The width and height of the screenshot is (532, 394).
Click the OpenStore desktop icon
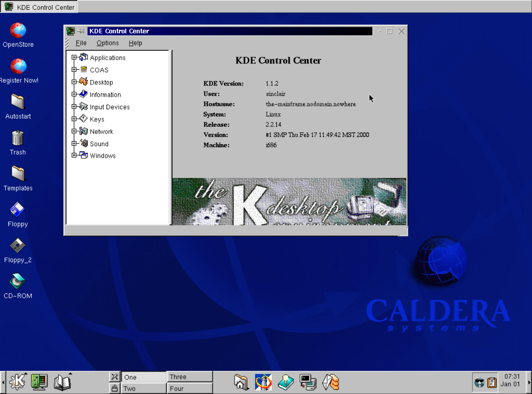(x=18, y=30)
